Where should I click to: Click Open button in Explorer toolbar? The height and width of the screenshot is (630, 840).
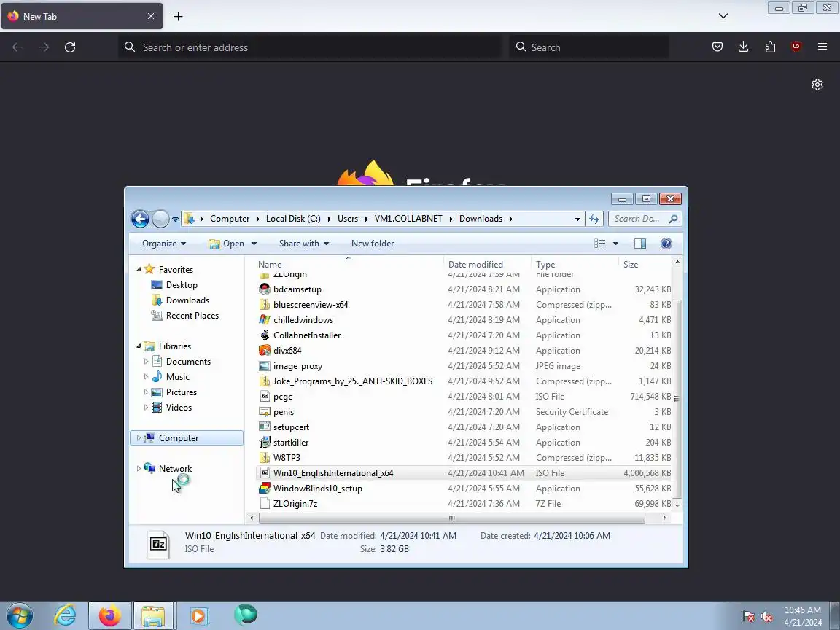[226, 244]
